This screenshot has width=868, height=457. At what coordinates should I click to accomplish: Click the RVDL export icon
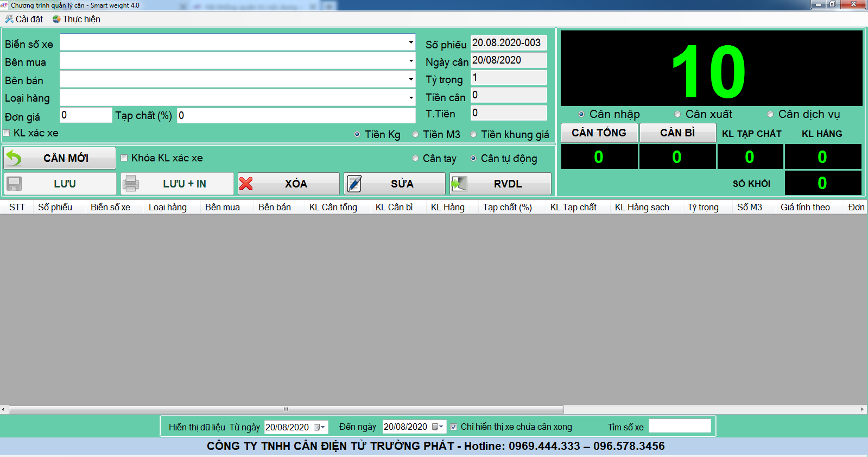click(x=459, y=184)
